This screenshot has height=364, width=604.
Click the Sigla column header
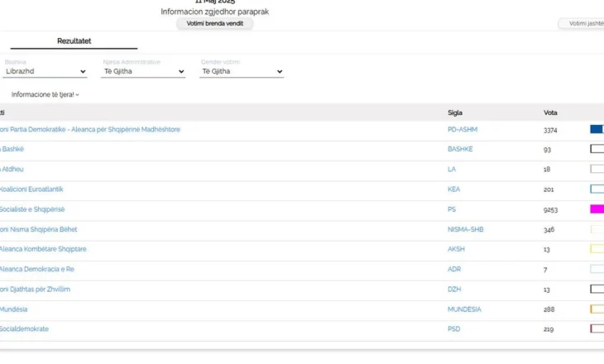[x=455, y=113]
